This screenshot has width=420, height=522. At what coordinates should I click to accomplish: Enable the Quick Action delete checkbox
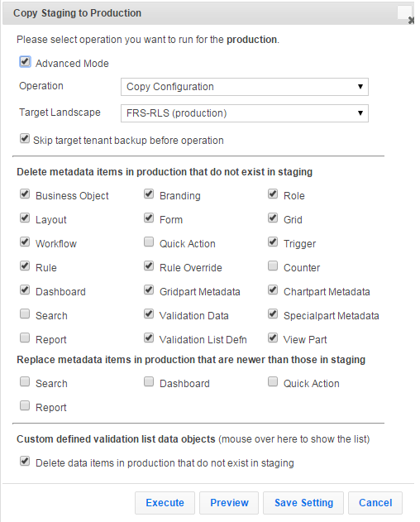pos(149,242)
